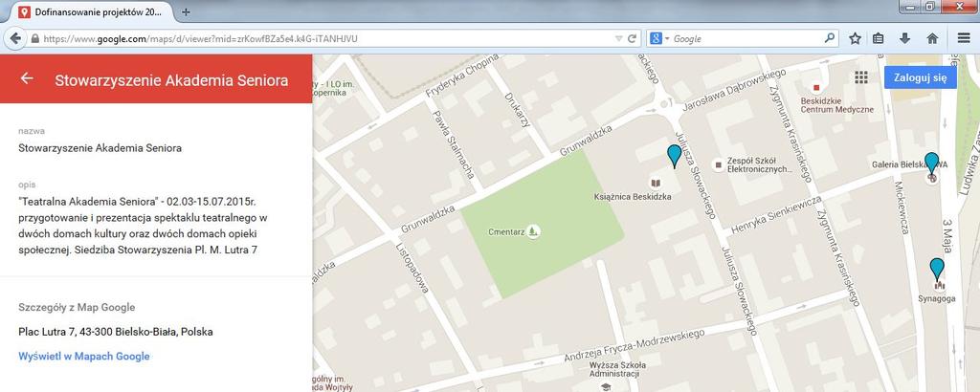The width and height of the screenshot is (980, 392).
Task: Click the padlock site identity icon
Action: point(34,38)
